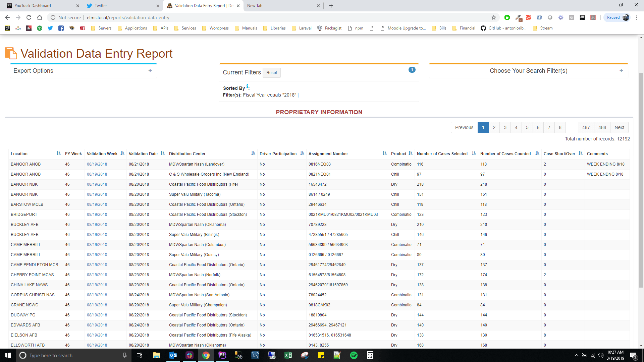Image resolution: width=644 pixels, height=362 pixels.
Task: Sort by Case Short/Over column icon
Action: (x=581, y=154)
